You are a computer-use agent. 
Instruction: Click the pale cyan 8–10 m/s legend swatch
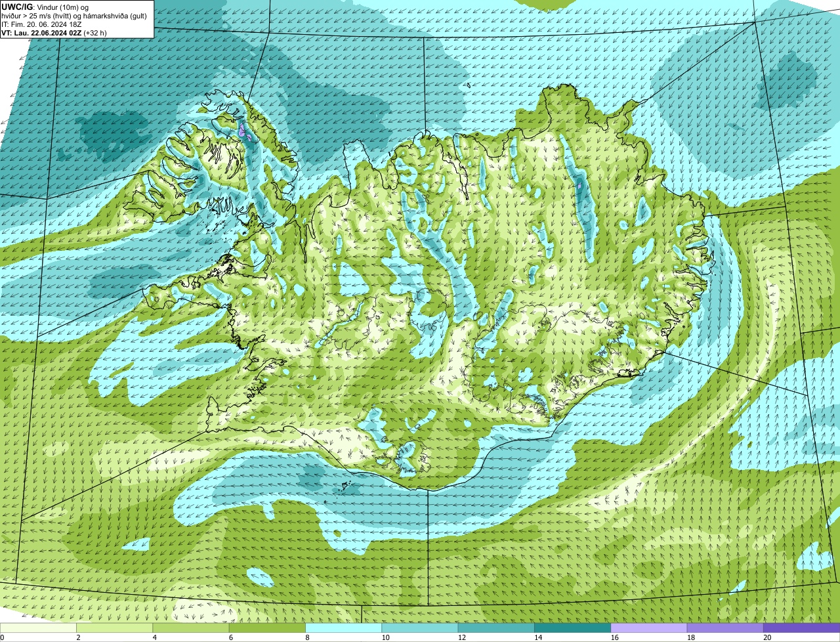click(343, 628)
